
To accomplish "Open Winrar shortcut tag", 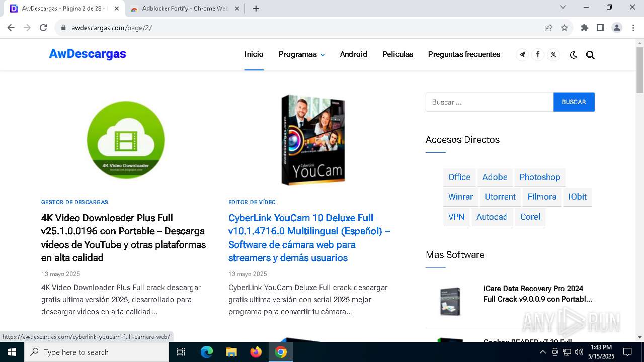I will click(x=461, y=197).
